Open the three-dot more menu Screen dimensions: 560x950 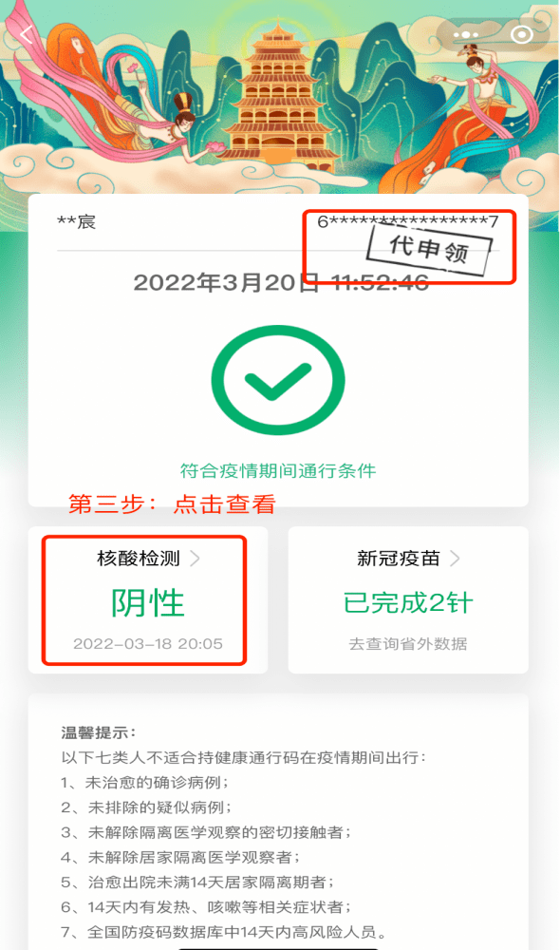[465, 35]
